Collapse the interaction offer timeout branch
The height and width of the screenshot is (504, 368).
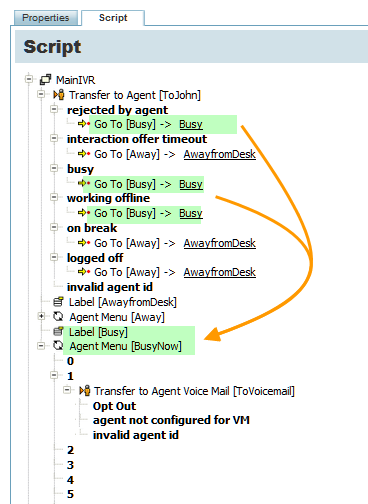[x=54, y=138]
